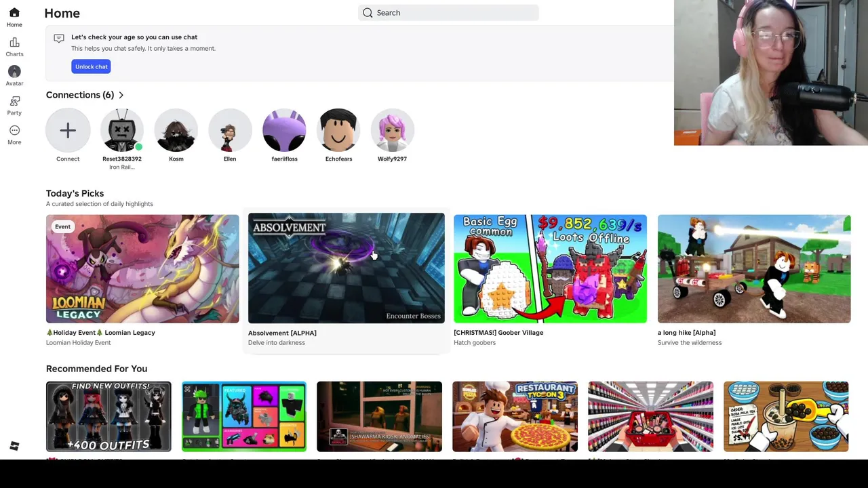Click the Home page title
Viewport: 868px width, 488px height.
point(62,13)
